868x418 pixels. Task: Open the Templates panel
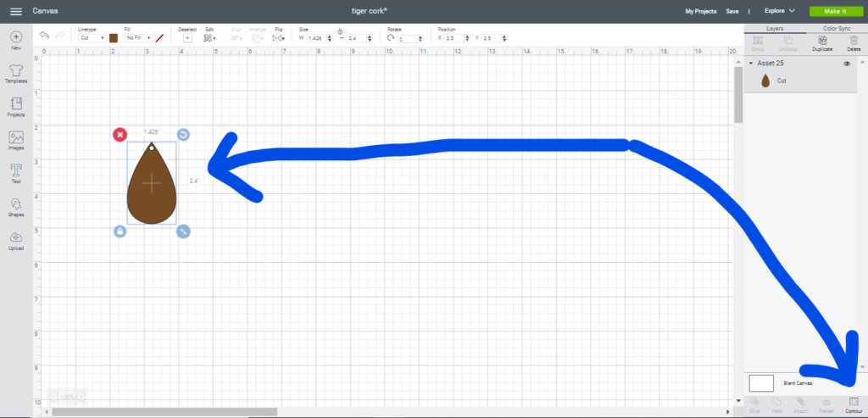[16, 72]
